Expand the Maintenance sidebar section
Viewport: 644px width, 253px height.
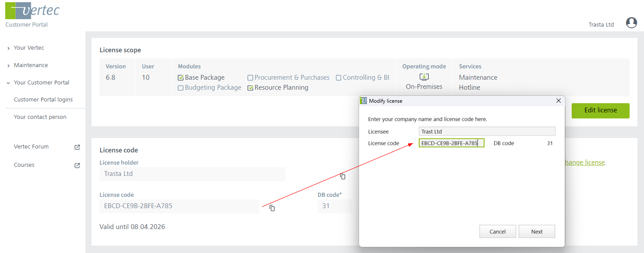tap(31, 65)
